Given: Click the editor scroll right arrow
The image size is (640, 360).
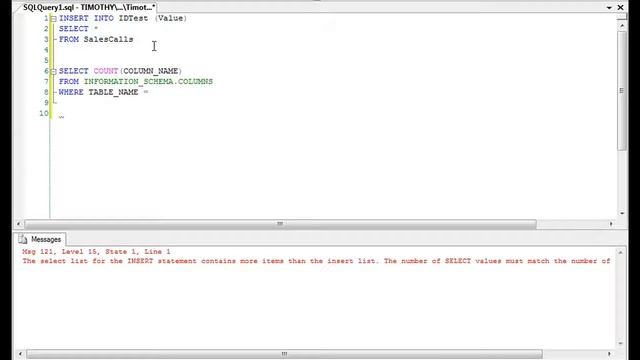Looking at the screenshot, I should click(611, 224).
